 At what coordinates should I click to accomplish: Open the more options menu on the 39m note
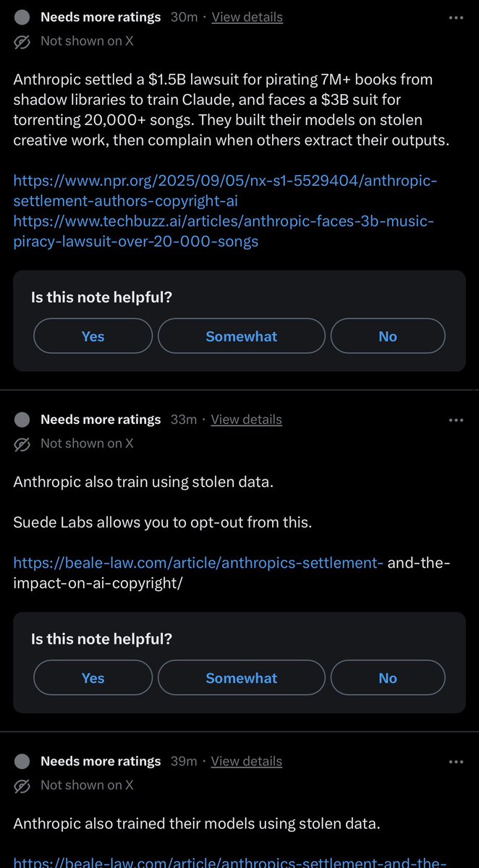(x=456, y=761)
